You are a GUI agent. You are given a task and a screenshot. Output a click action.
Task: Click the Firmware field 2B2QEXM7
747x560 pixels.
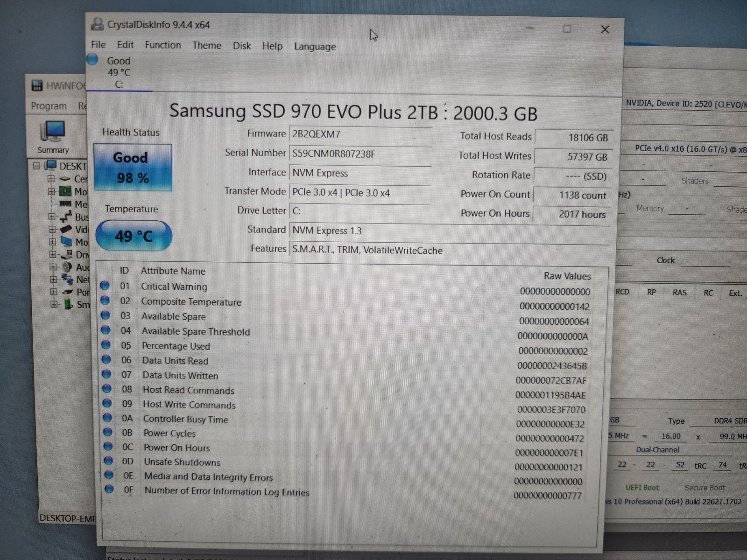[360, 134]
